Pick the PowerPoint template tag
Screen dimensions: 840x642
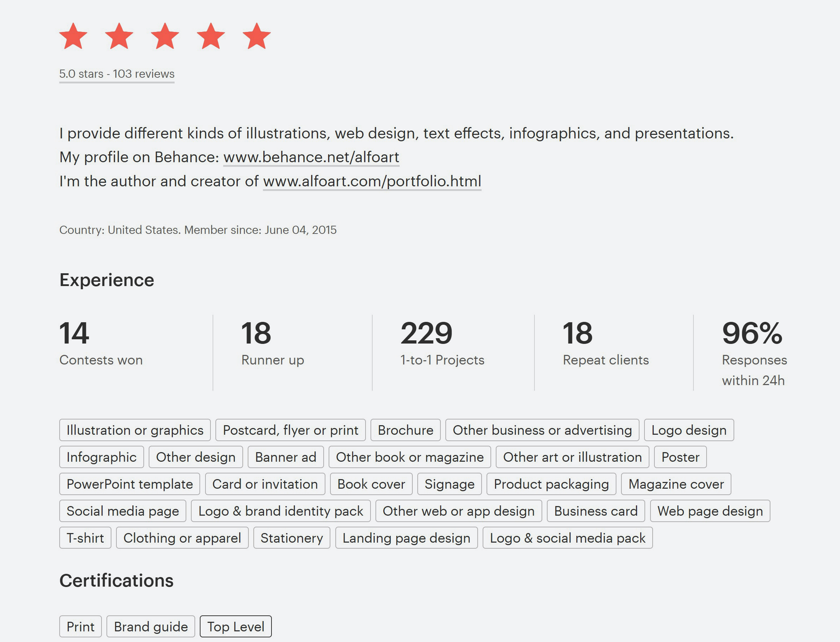130,484
